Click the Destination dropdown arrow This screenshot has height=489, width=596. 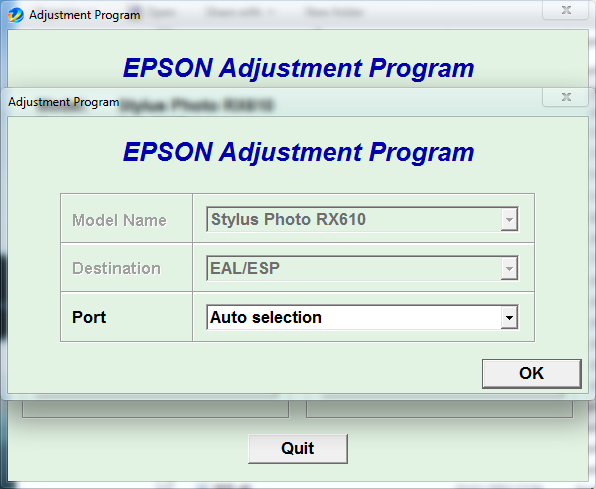pyautogui.click(x=509, y=268)
